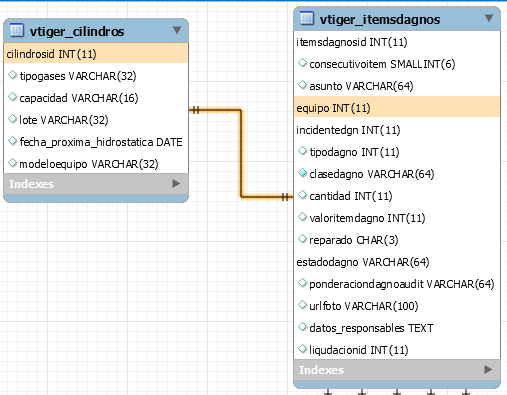The image size is (507, 395).
Task: Click the diamond icon beside valoritemdagno
Action: tap(302, 217)
